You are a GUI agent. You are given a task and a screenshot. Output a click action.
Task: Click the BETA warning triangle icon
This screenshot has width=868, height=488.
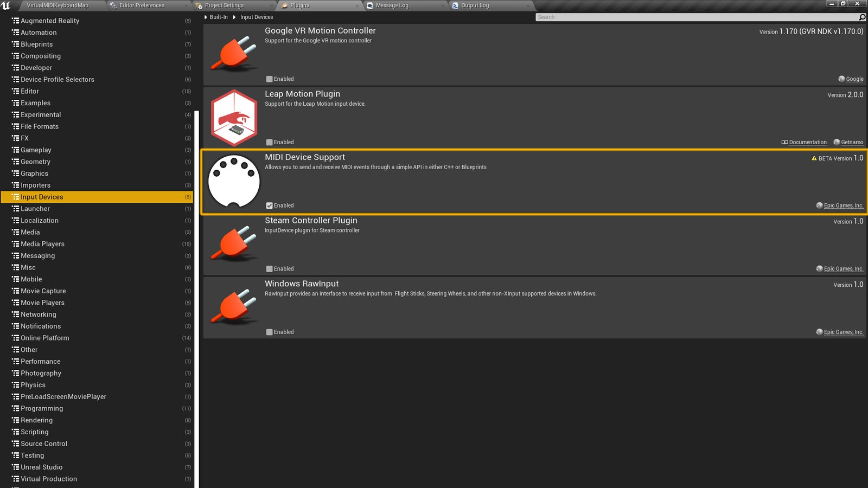(x=814, y=158)
